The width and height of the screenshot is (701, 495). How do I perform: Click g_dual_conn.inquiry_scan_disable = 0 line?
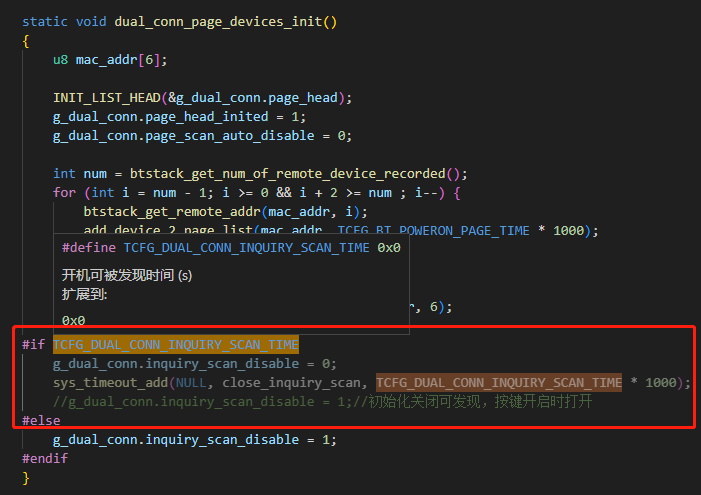point(194,364)
